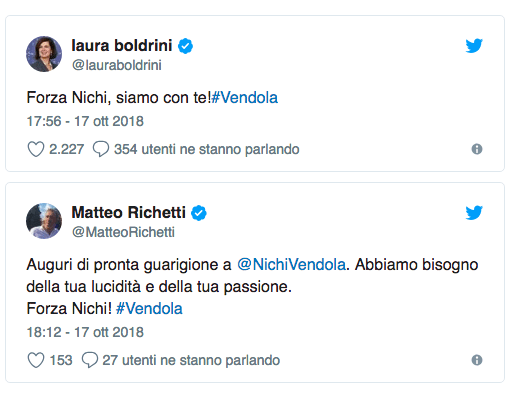This screenshot has height=397, width=528.
Task: Open Matteo Richetti's profile picture
Action: (44, 221)
